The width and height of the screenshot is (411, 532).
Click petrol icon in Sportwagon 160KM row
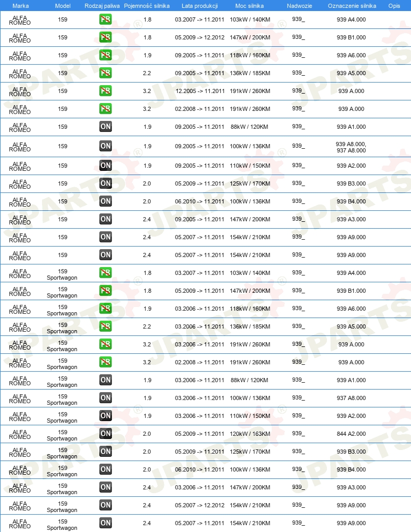point(106,309)
